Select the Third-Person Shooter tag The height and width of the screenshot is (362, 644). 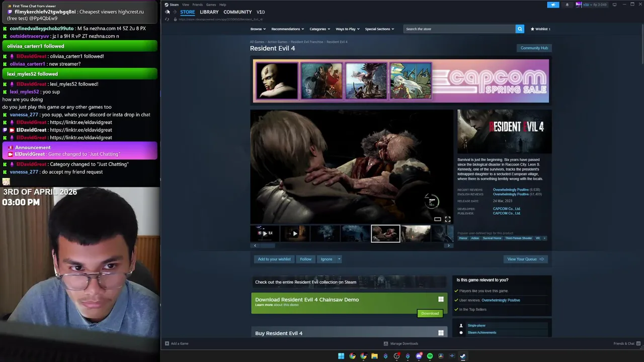(518, 238)
